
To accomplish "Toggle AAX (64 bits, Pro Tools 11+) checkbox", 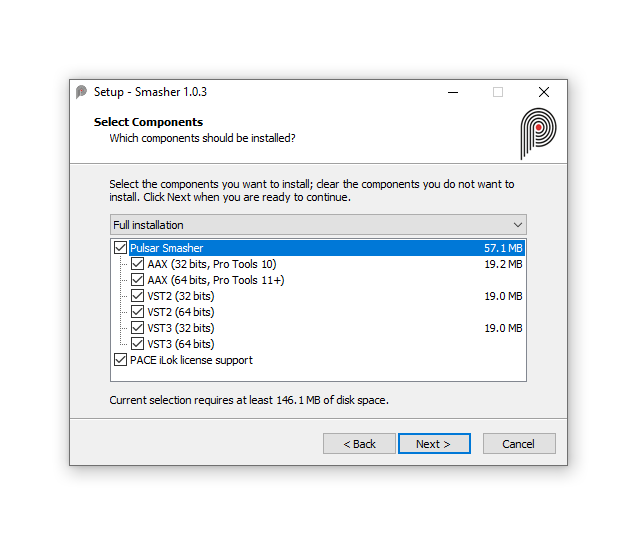I will click(x=138, y=280).
